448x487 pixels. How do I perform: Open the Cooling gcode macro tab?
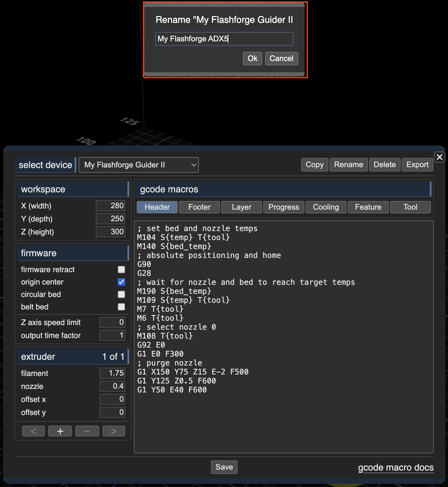[326, 207]
